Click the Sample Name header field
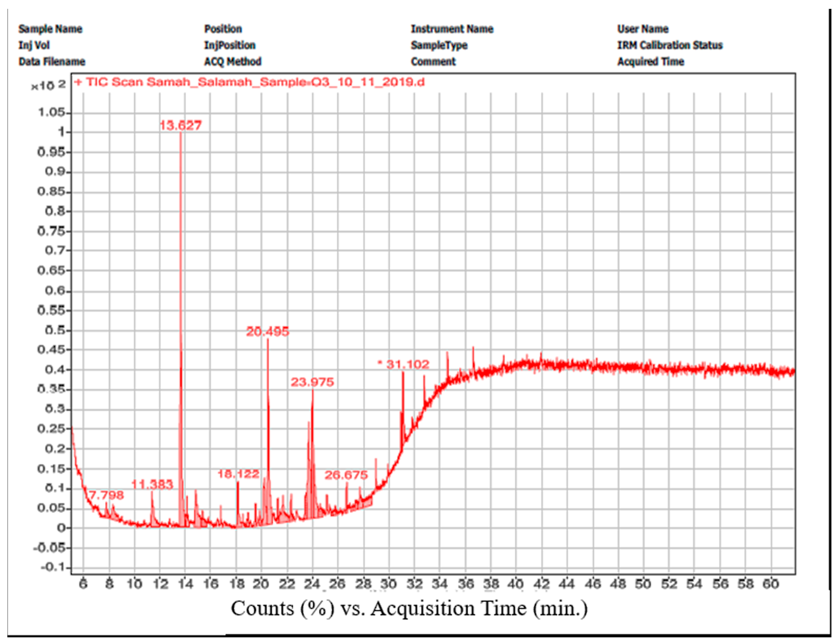 (x=50, y=29)
